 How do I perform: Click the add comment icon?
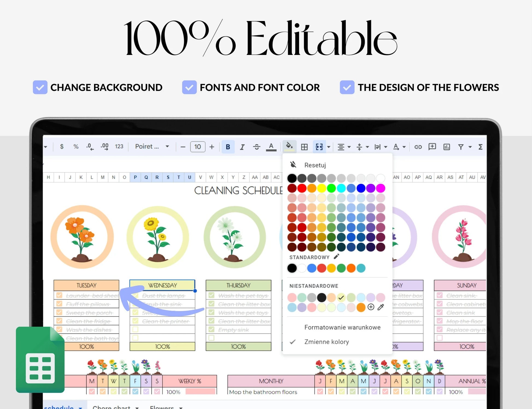pyautogui.click(x=432, y=147)
